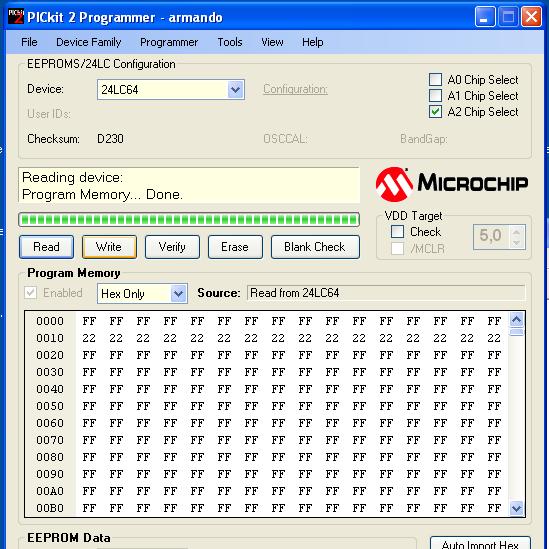Increase VDD voltage with up arrow
Viewport: 549px width, 549px height.
[516, 231]
